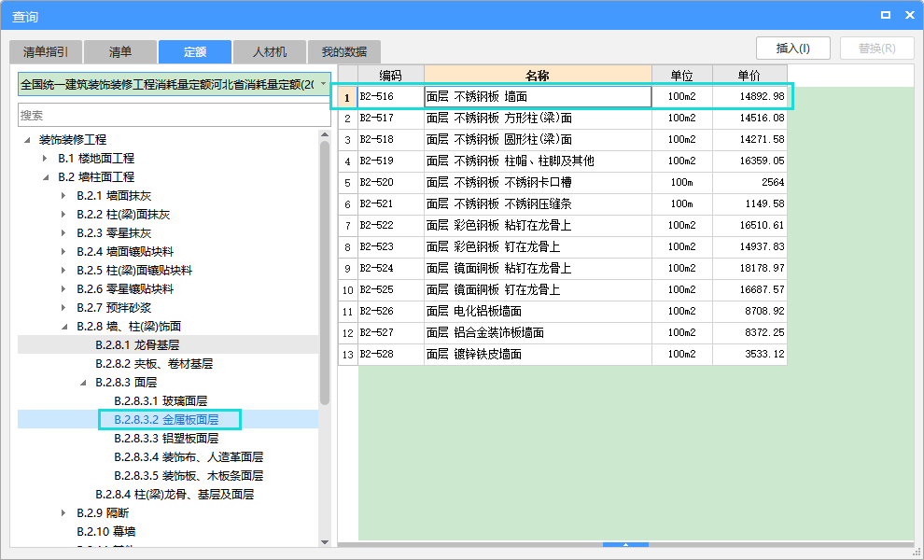Open the 人材机 tab
The width and height of the screenshot is (924, 560).
click(270, 52)
